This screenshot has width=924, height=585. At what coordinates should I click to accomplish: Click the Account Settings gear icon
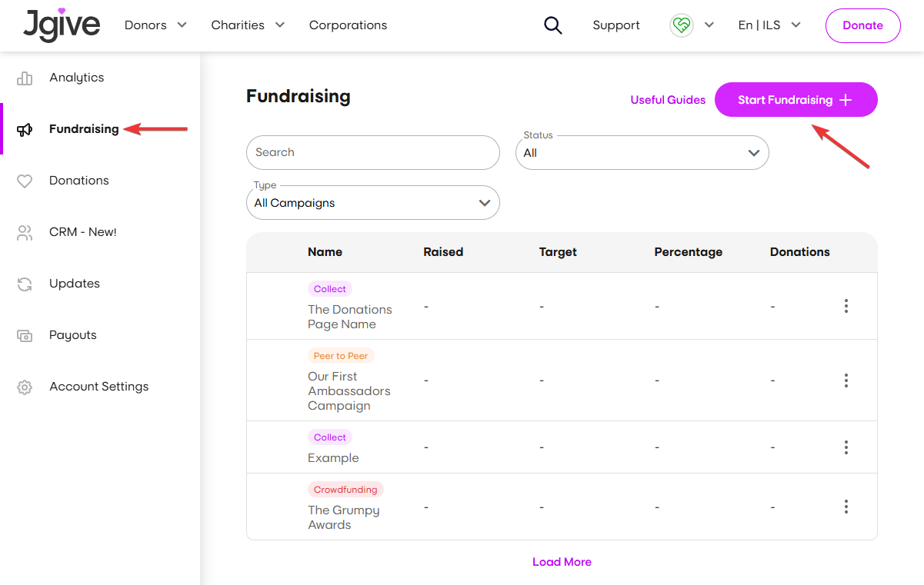[25, 387]
